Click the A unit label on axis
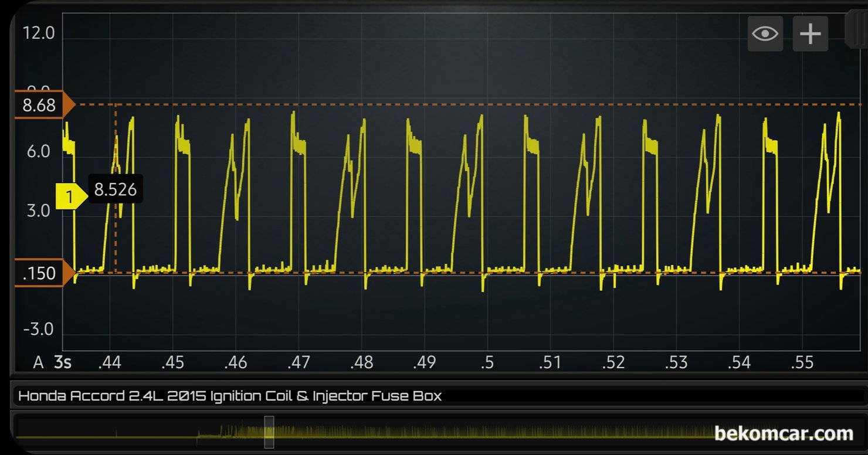Image resolution: width=868 pixels, height=455 pixels. coord(38,363)
